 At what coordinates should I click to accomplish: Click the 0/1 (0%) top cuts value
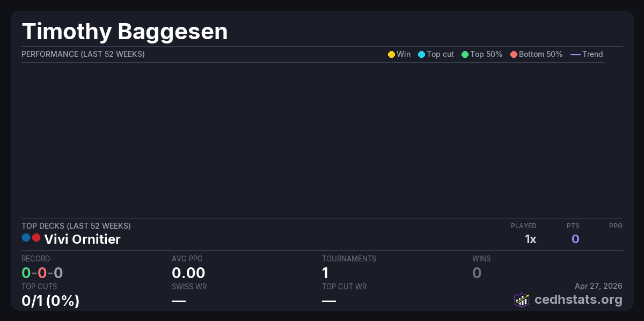(50, 301)
